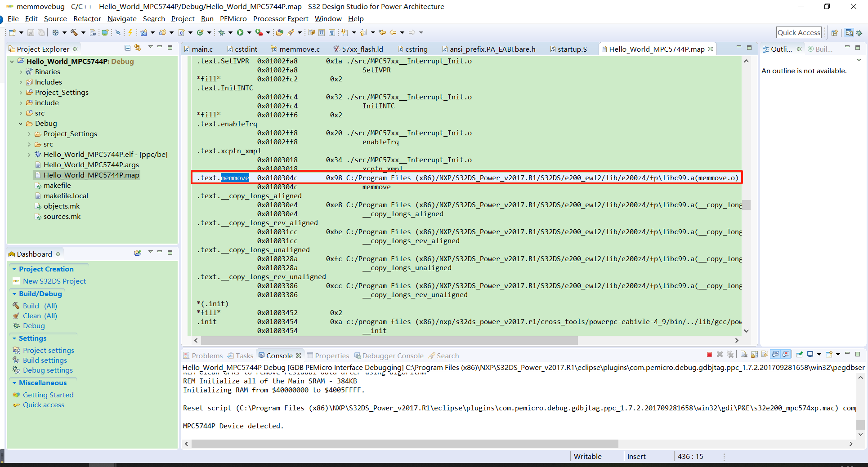Screen dimensions: 868x467
Task: Click the New S32DS Project link
Action: (54, 281)
